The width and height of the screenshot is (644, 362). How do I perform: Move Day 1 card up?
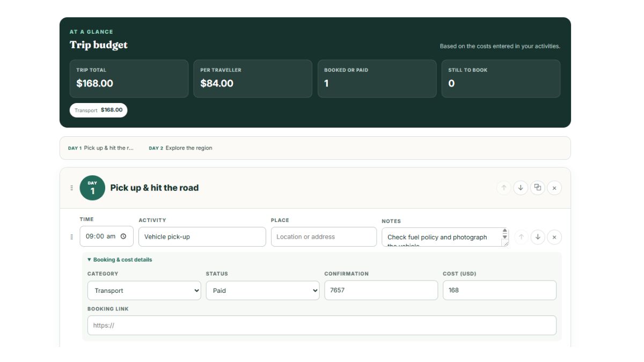coord(503,188)
